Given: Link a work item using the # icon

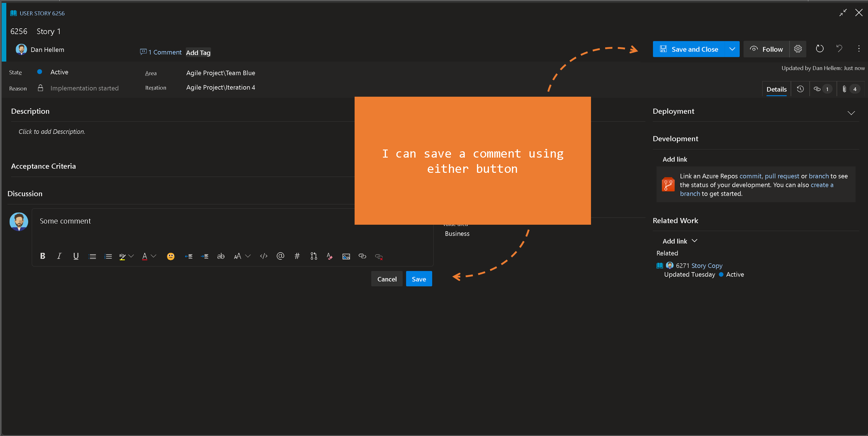Looking at the screenshot, I should pyautogui.click(x=297, y=256).
